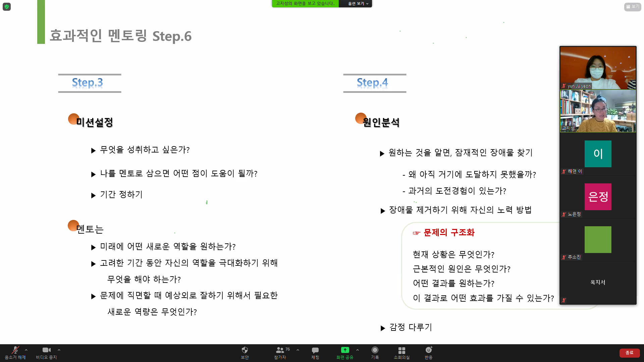
Task: Expand screen share options arrow
Action: point(358,350)
